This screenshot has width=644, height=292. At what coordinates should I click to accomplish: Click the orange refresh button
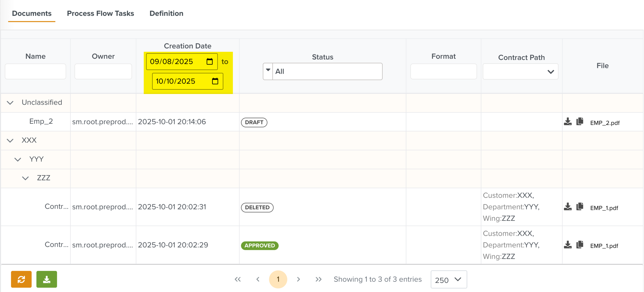(21, 279)
